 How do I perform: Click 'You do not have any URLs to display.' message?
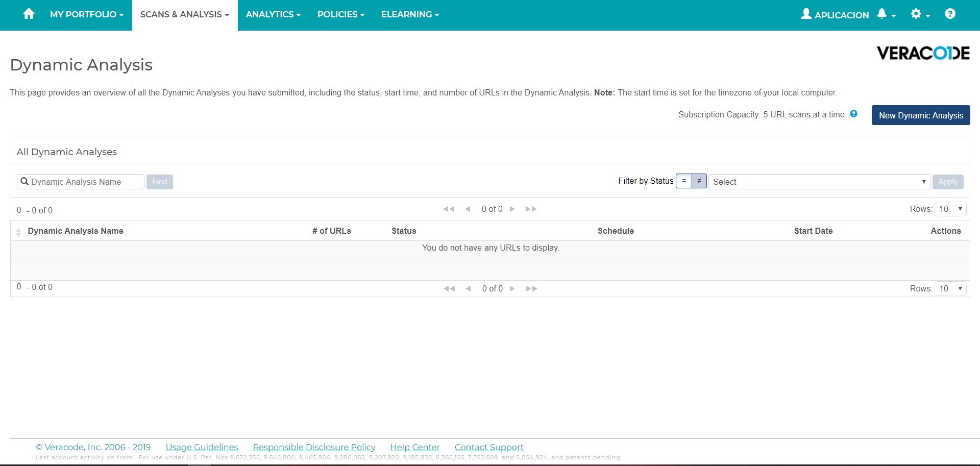click(491, 248)
